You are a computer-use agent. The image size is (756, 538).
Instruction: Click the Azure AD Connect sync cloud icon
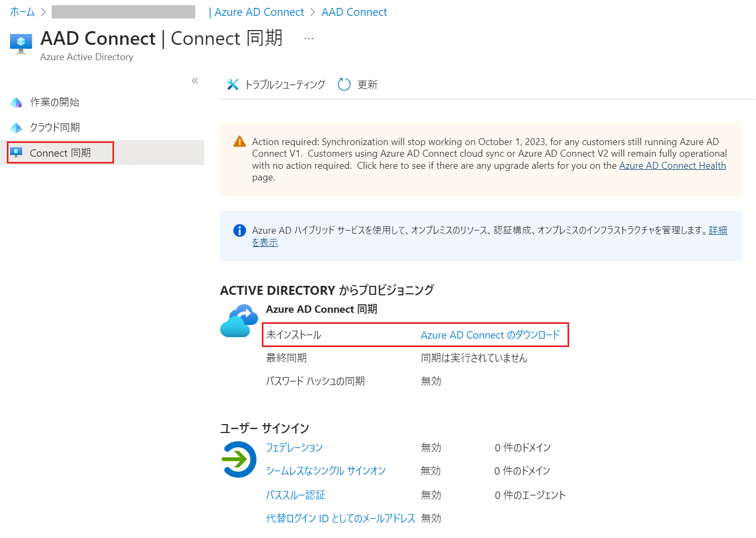[239, 320]
